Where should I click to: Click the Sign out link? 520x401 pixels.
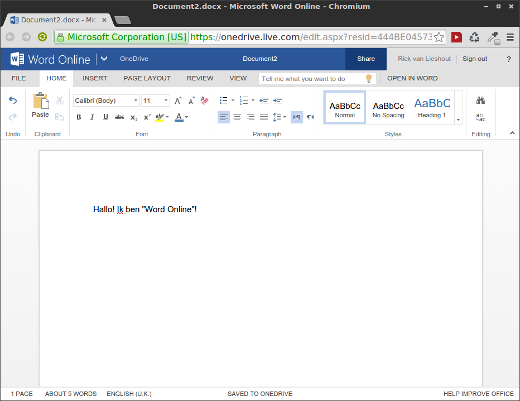(475, 59)
